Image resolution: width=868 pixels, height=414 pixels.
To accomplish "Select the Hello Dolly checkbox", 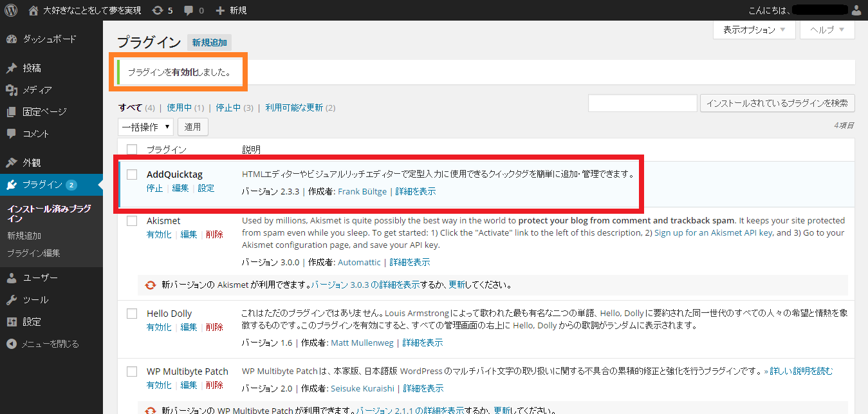I will tap(132, 314).
